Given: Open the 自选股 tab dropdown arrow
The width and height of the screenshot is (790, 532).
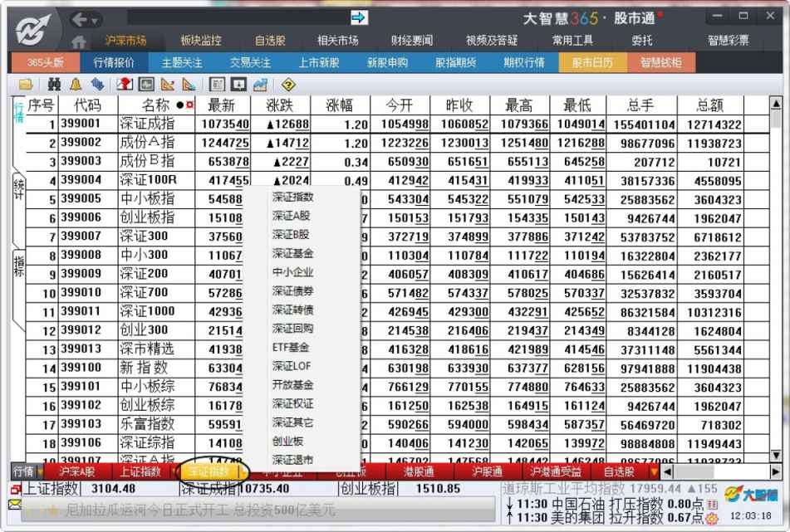Looking at the screenshot, I should click(654, 472).
